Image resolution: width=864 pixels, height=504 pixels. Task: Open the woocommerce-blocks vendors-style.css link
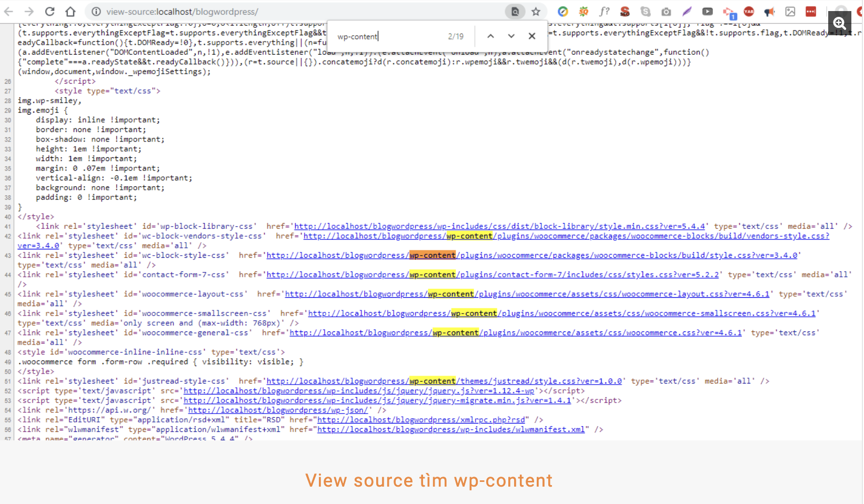566,236
